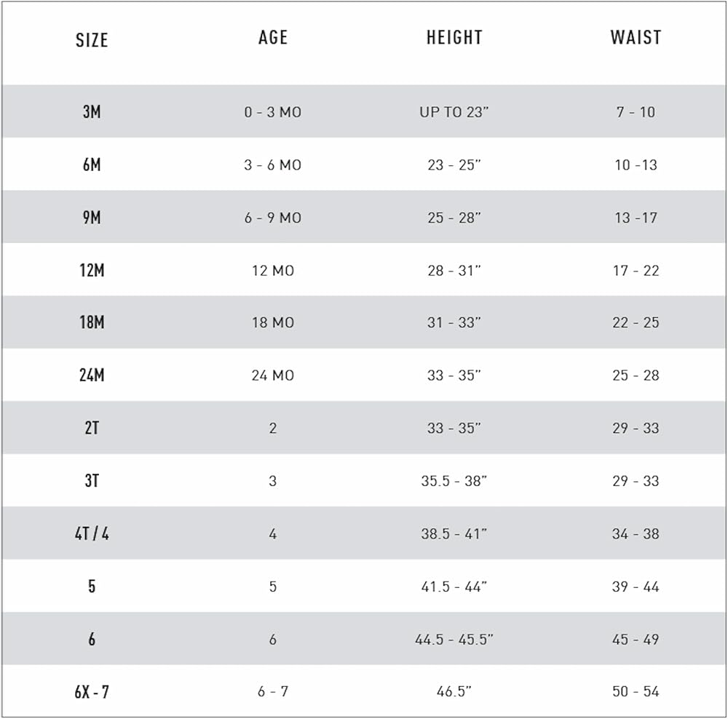The image size is (728, 719).
Task: Click the 41.5 - 44” height value
Action: point(454,587)
